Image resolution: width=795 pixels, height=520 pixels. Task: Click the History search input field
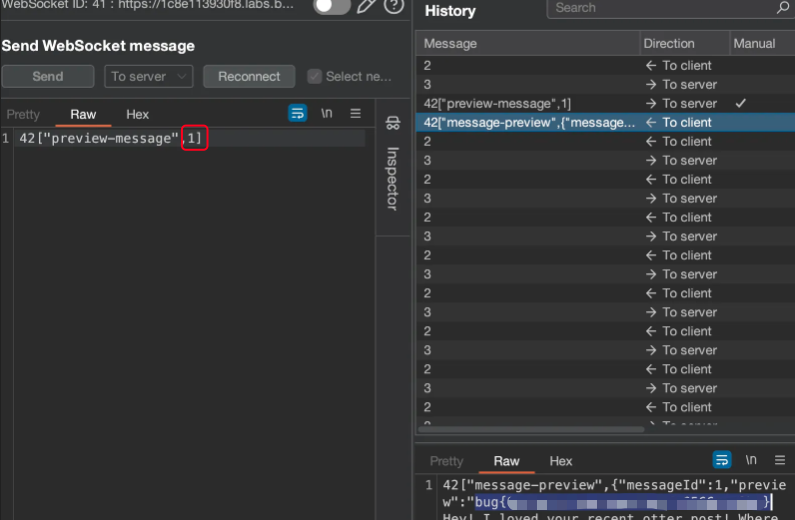(x=660, y=8)
